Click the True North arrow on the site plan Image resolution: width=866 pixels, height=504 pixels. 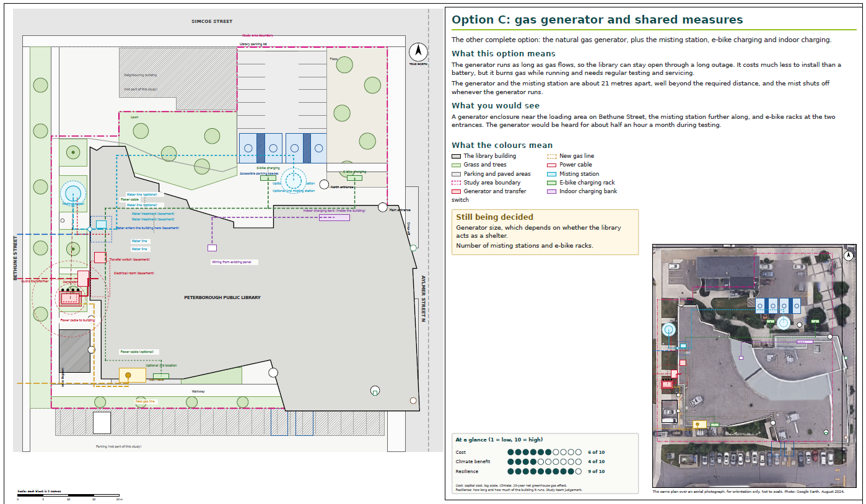click(418, 51)
